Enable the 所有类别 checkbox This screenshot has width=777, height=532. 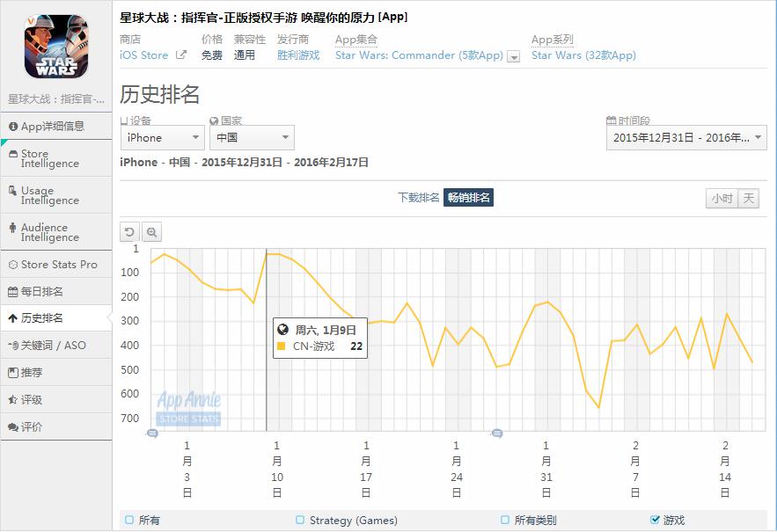[x=505, y=520]
